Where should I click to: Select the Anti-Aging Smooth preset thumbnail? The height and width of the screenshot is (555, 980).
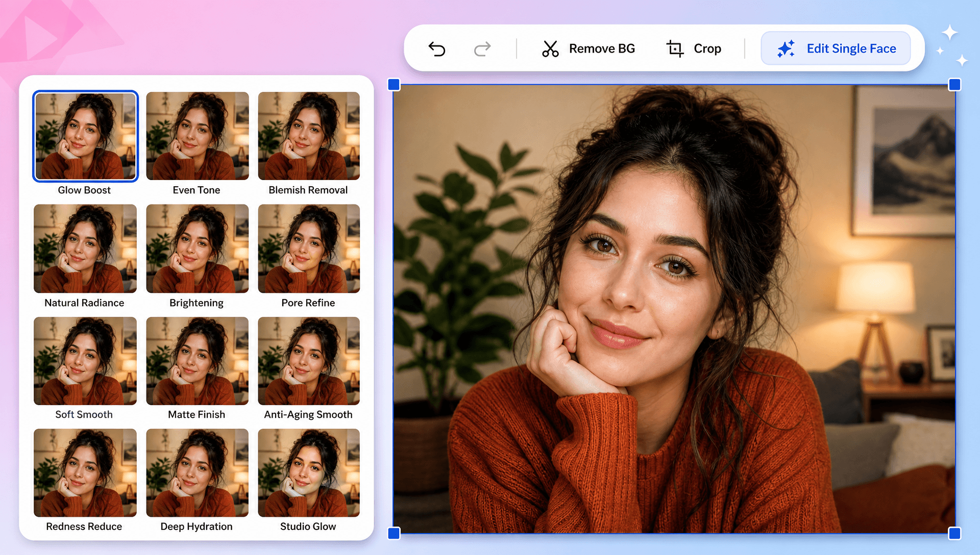point(309,361)
